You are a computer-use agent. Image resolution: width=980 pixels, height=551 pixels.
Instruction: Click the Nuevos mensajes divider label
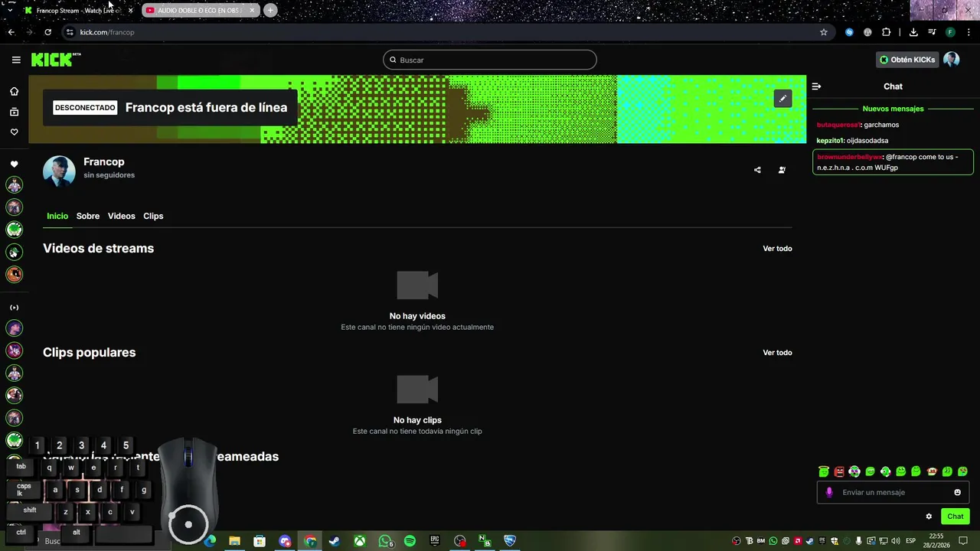893,109
